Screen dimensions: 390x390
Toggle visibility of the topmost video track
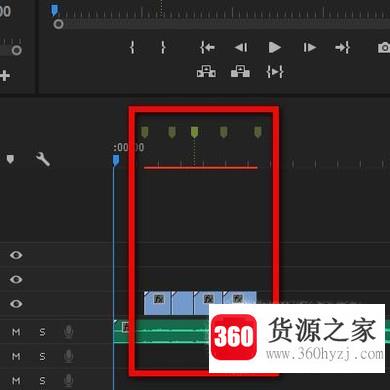pos(16,255)
